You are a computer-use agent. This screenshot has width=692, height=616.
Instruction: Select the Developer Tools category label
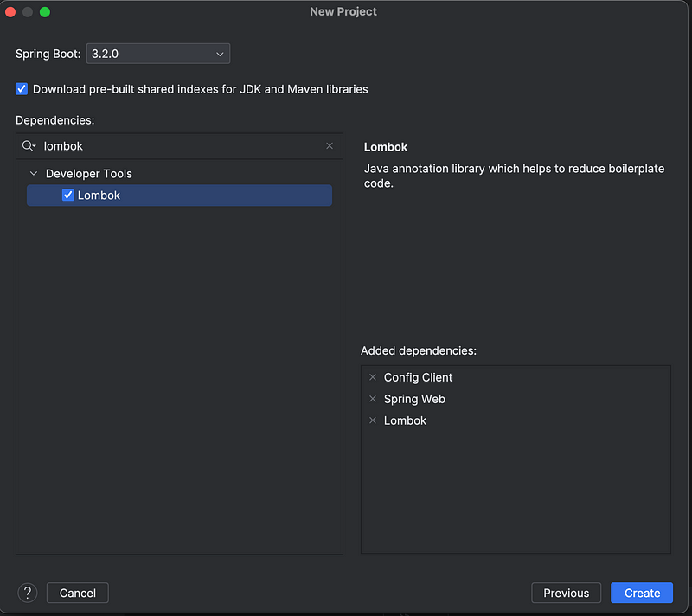[88, 174]
